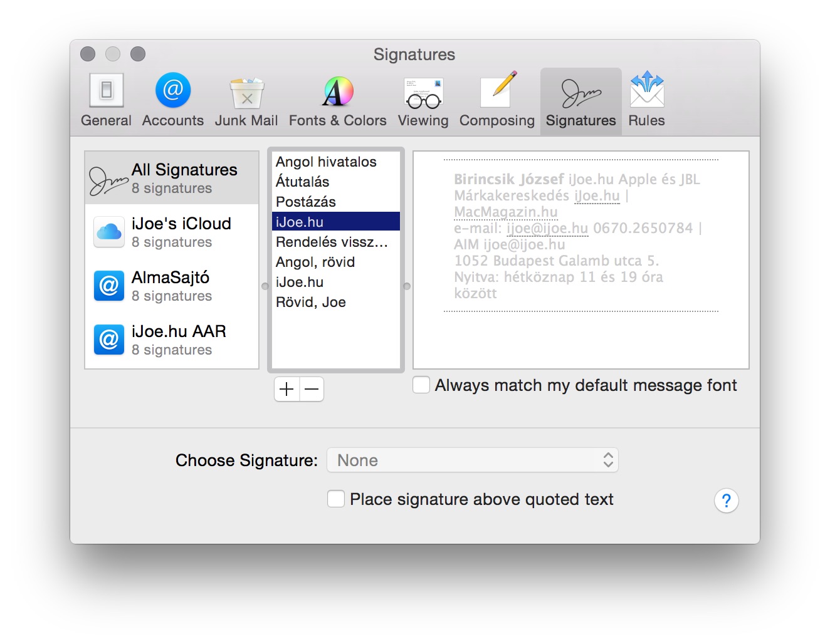Add a new signature with plus button
This screenshot has height=644, width=830.
tap(286, 389)
